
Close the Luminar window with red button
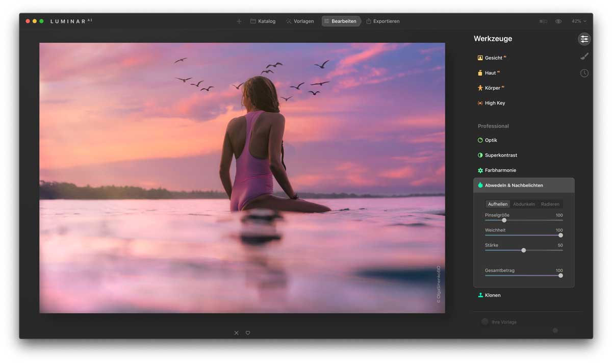28,21
